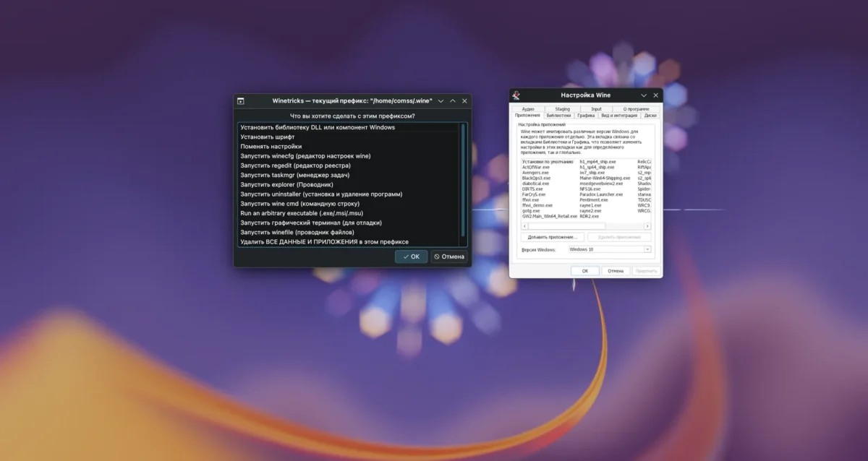
Task: Select 'Поменять настройки' in Winetricks list
Action: (x=349, y=146)
